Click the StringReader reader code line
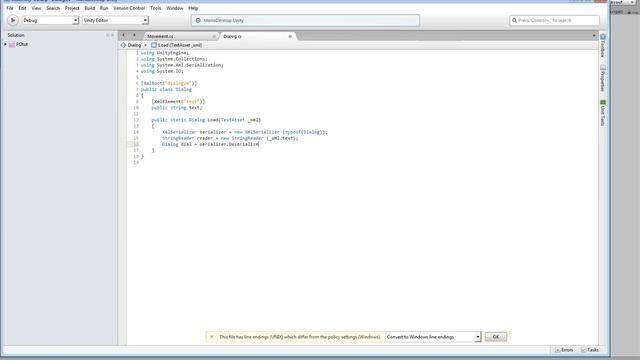640x360 pixels. pos(230,138)
